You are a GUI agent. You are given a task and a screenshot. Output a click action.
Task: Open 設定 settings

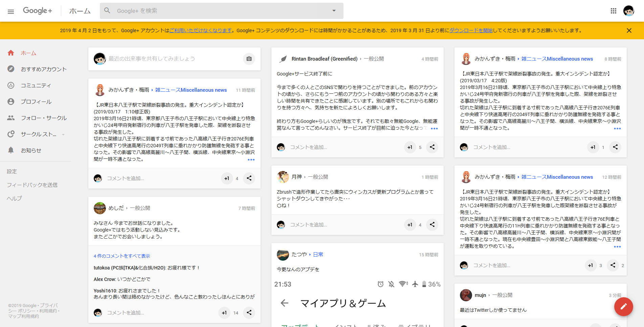[x=12, y=172]
